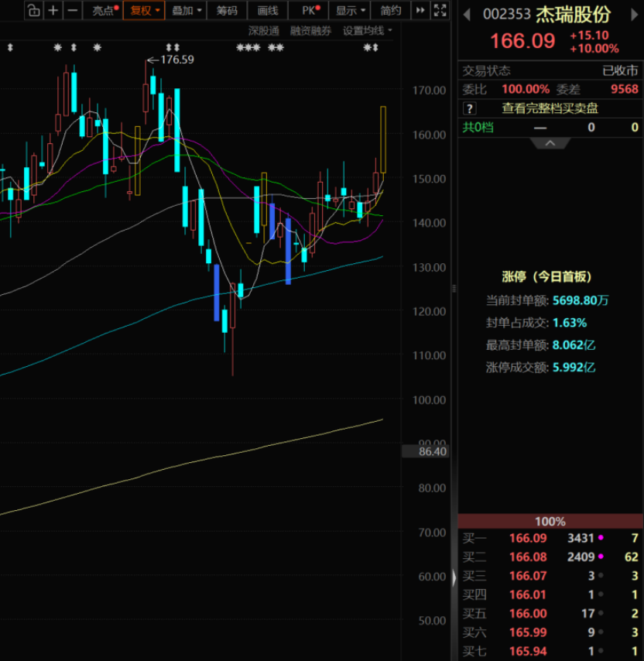Click the 筹码 chips button
This screenshot has width=644, height=661.
pyautogui.click(x=227, y=11)
